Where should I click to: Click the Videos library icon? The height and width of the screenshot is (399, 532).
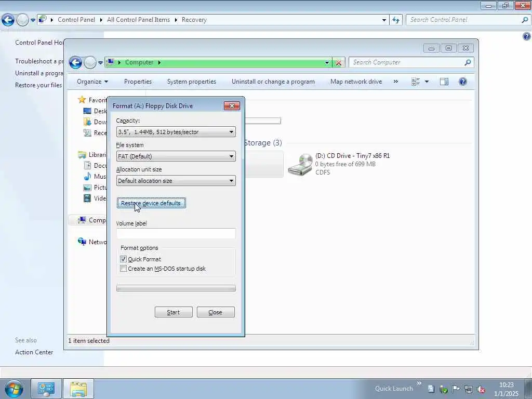(87, 198)
